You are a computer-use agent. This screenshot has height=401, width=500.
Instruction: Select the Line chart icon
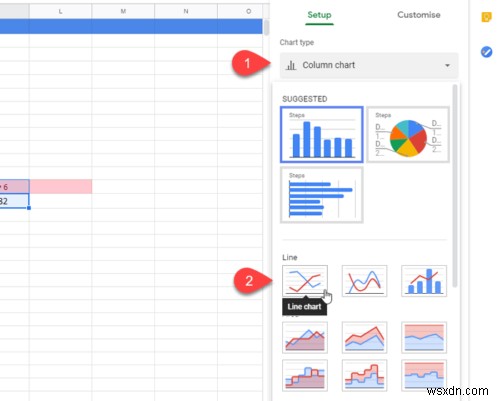305,281
